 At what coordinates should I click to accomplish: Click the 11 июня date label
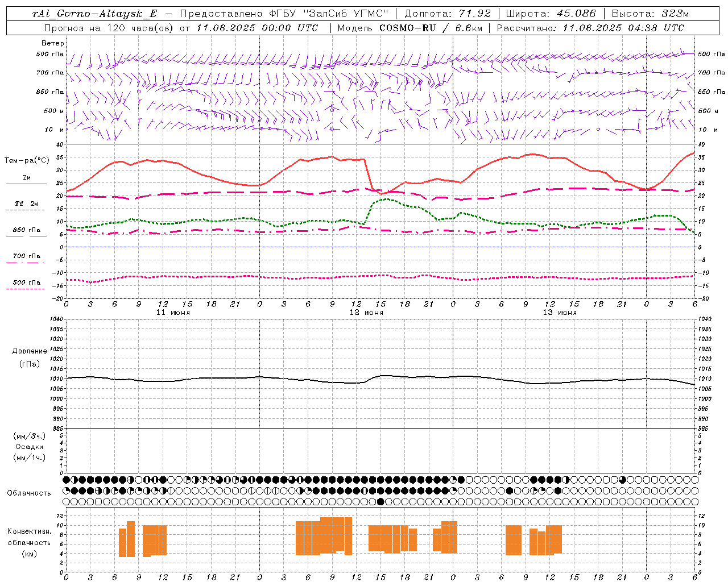pos(173,313)
